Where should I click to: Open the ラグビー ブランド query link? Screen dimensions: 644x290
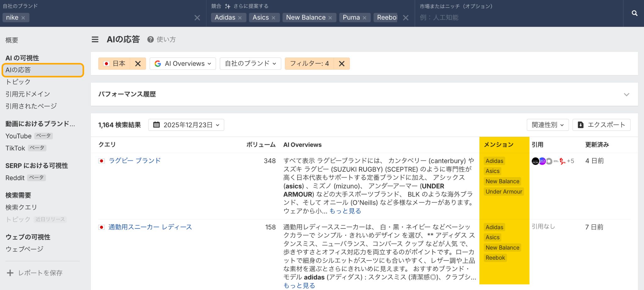(135, 161)
